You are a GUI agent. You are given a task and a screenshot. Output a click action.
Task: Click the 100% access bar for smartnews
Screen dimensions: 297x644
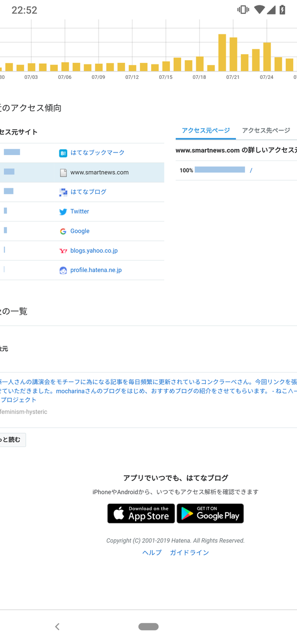[x=220, y=170]
